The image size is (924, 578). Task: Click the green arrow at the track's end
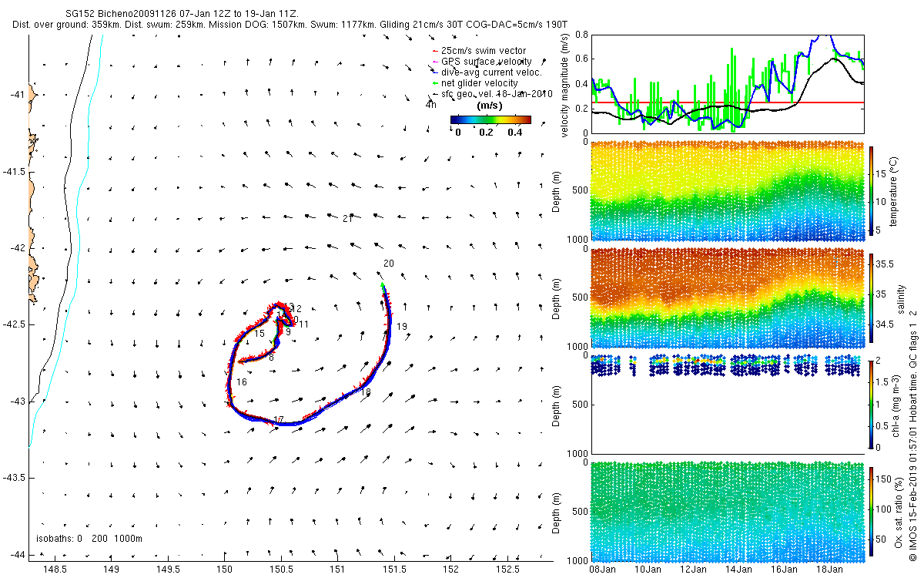click(x=383, y=286)
